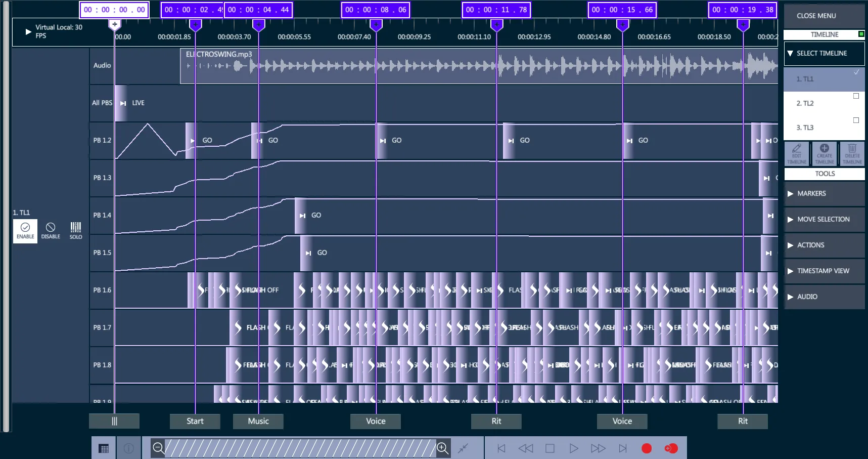Jump to the timeline start
This screenshot has width=868, height=459.
click(501, 448)
